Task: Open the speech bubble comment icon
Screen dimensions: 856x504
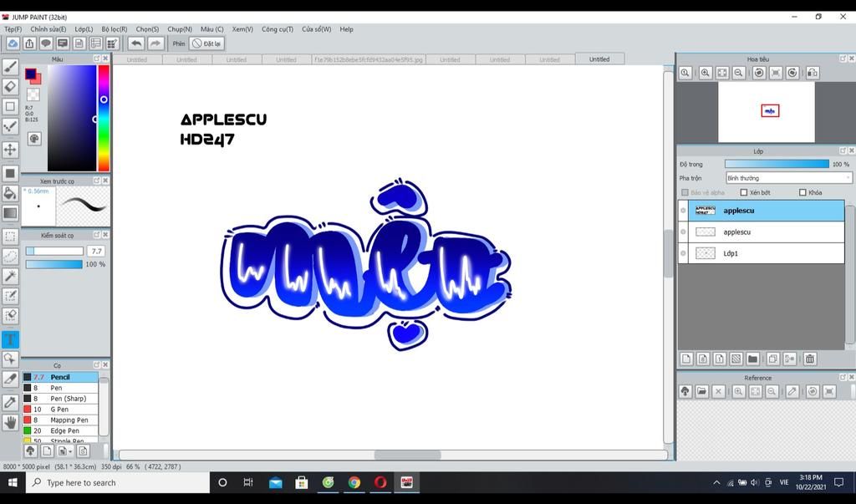Action: [46, 43]
